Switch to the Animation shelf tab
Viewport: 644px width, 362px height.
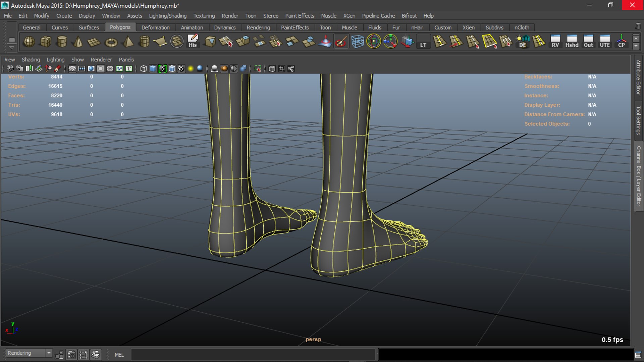(192, 28)
